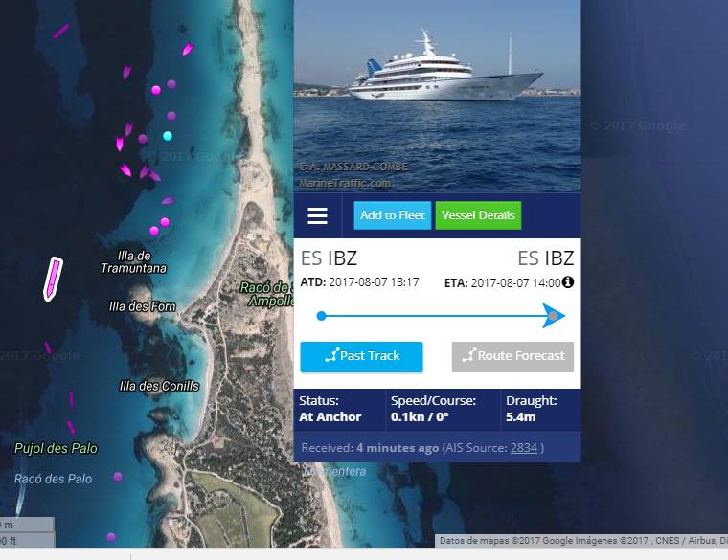This screenshot has width=728, height=560.
Task: Click the Illa des Conills label
Action: [159, 386]
